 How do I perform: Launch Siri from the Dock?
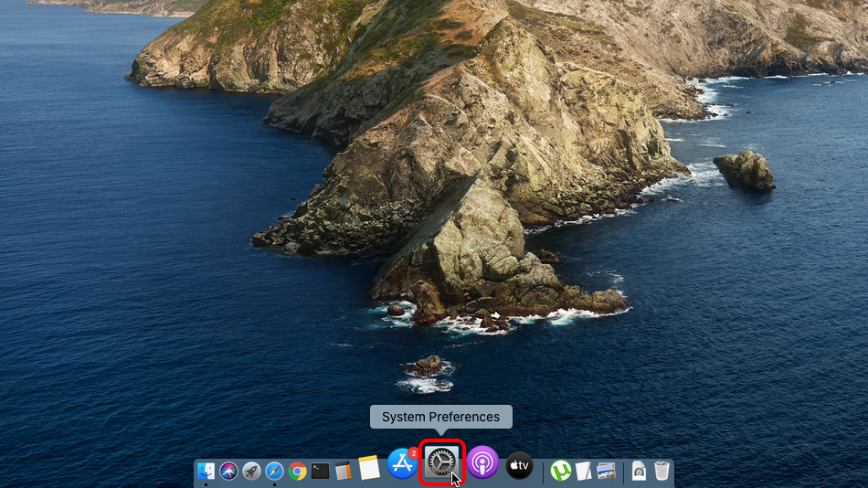[x=229, y=472]
